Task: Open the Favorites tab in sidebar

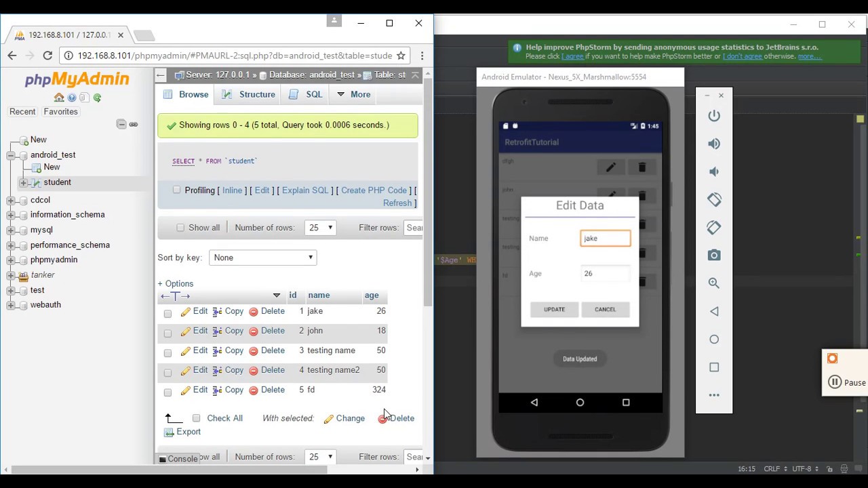Action: (60, 111)
